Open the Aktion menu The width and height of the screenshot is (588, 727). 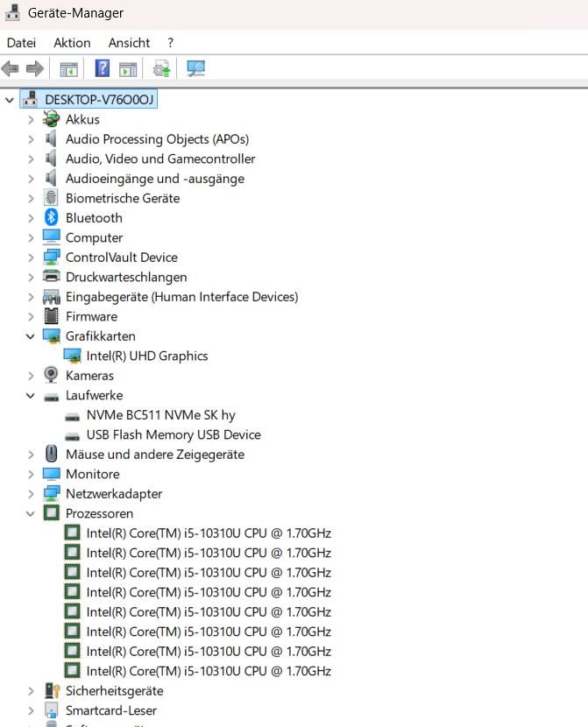point(72,43)
